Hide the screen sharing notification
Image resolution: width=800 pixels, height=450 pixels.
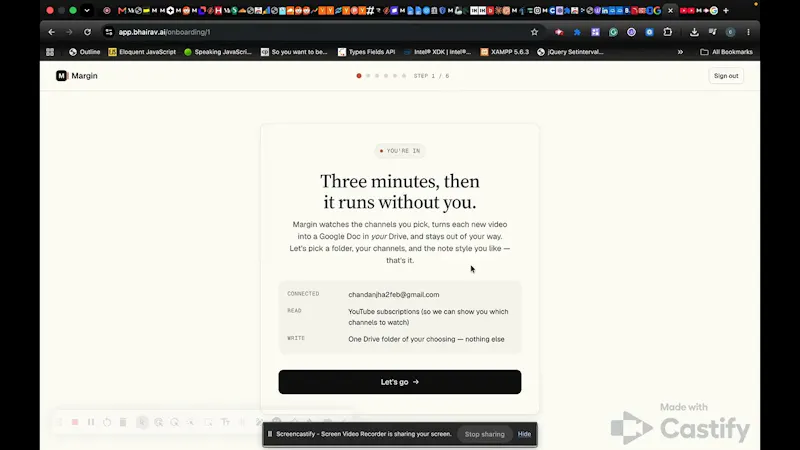click(524, 434)
